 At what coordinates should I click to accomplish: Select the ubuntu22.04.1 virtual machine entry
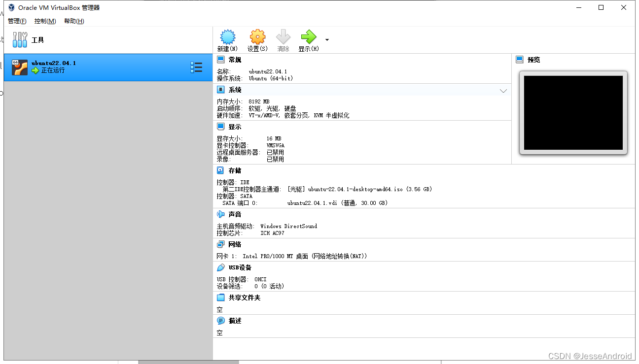(x=108, y=67)
